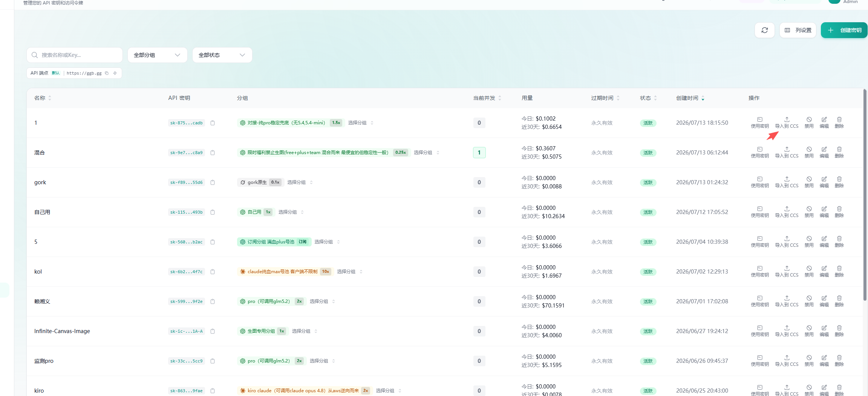Sort table by 状态 column
Image resolution: width=868 pixels, height=396 pixels.
648,98
